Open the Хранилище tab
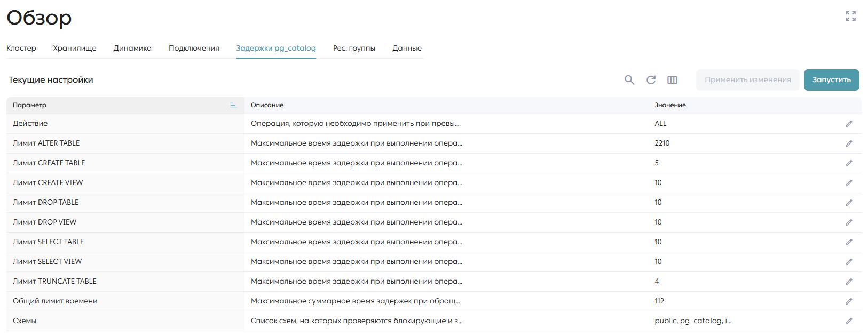The height and width of the screenshot is (336, 868). [x=75, y=48]
